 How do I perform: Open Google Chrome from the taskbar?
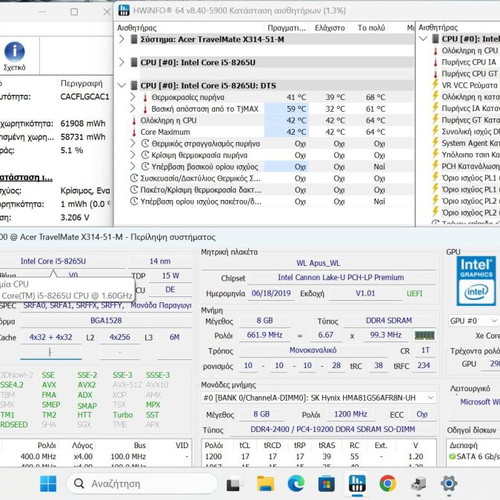pos(388,483)
